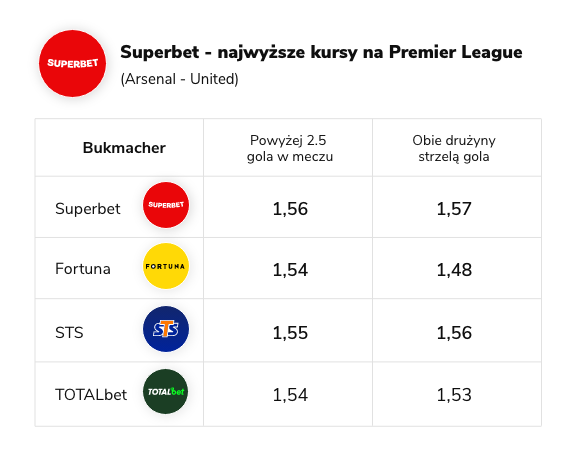Screen dimensions: 570x459
Task: Click the Superbet Premier League headline
Action: pos(321,52)
